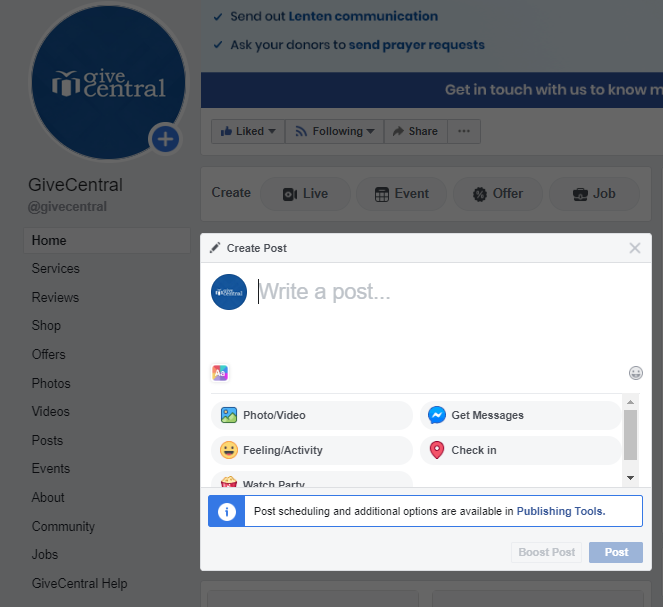The image size is (663, 607).
Task: Create a Live video
Action: (305, 194)
